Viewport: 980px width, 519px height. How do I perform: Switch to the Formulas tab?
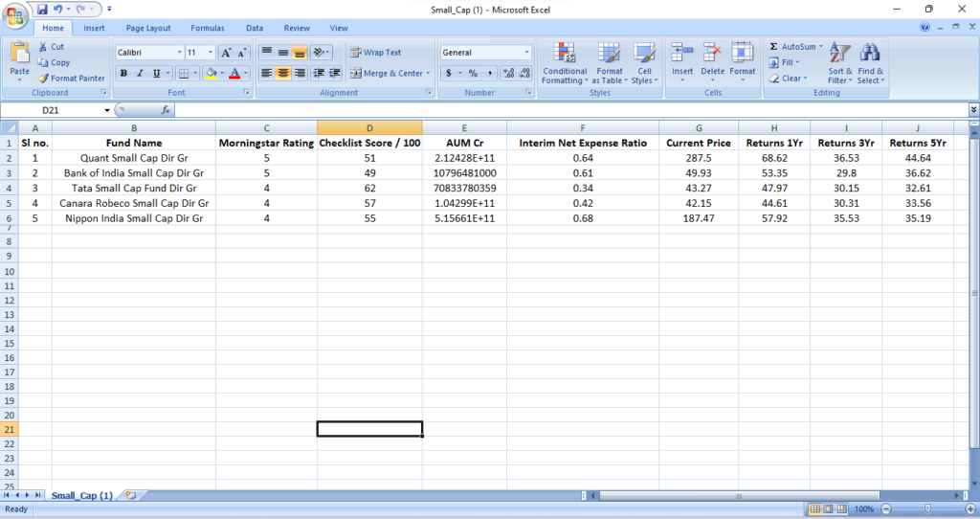(208, 28)
